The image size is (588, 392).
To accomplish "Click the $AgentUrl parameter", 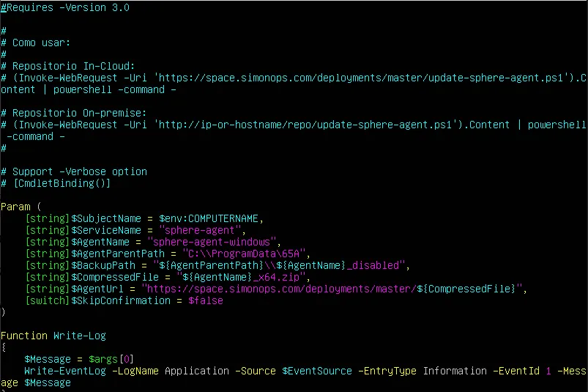I will [x=97, y=289].
